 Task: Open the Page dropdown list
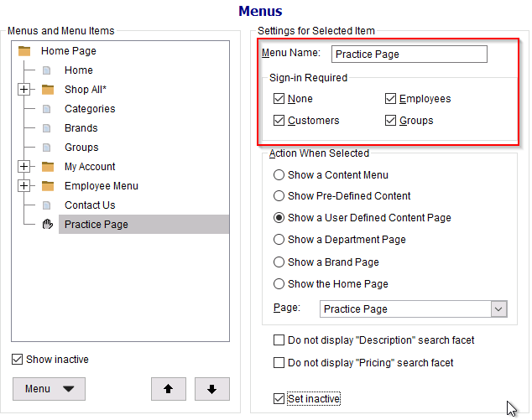498,309
